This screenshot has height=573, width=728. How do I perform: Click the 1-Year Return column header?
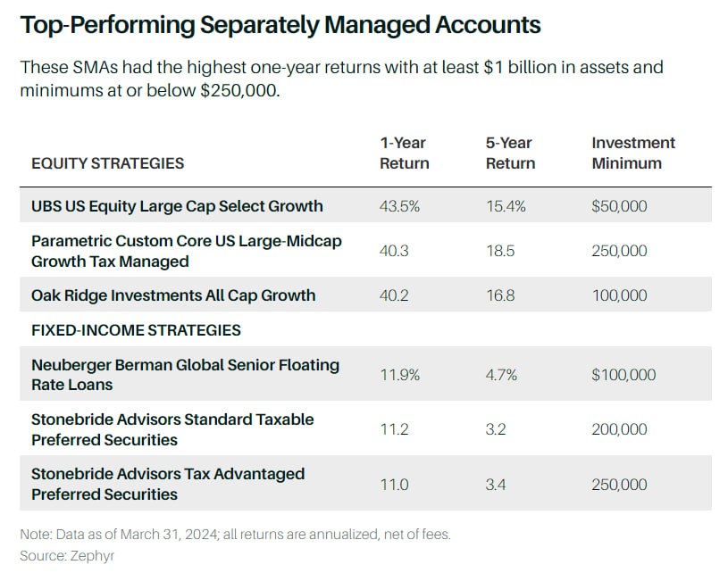point(405,153)
